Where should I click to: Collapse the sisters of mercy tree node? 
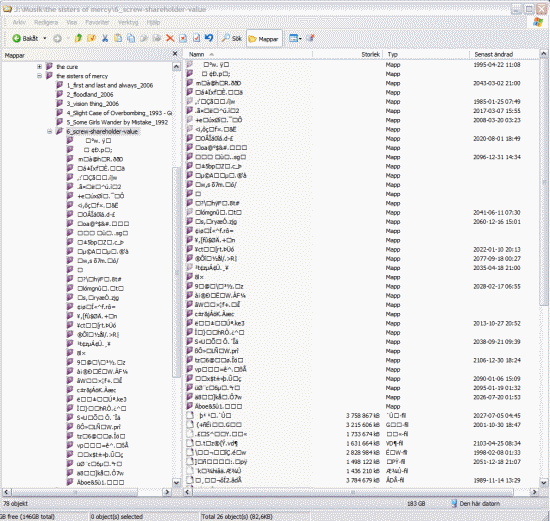[39, 76]
